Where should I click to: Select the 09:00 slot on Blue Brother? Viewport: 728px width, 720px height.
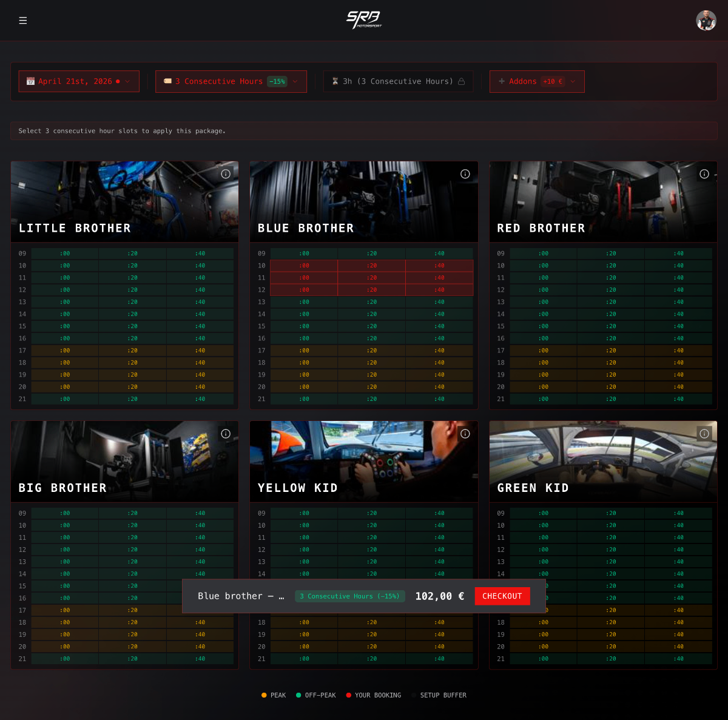303,254
